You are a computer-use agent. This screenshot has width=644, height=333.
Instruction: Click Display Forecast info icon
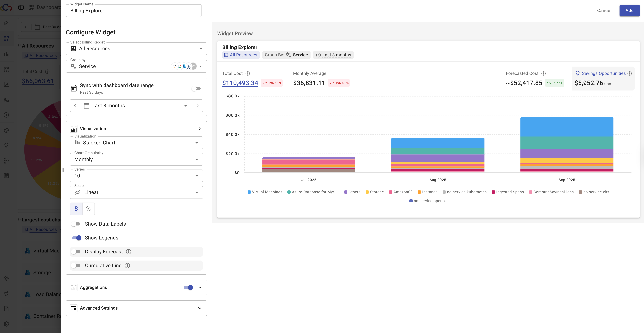point(128,252)
